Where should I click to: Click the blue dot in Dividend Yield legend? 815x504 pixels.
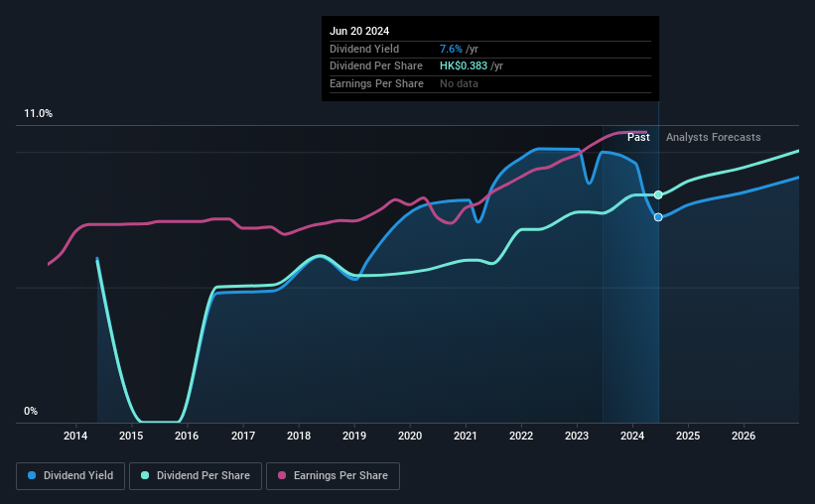pos(32,475)
